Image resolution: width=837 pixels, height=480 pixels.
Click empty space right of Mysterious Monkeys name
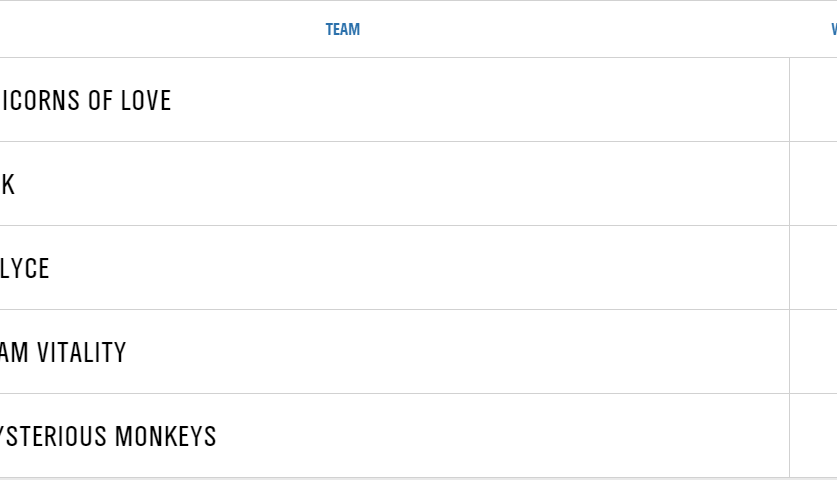[500, 436]
